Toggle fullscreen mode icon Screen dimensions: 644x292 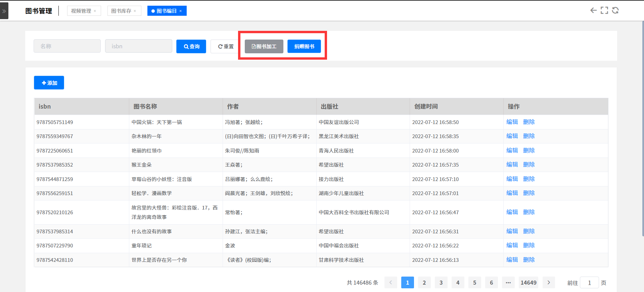(604, 10)
